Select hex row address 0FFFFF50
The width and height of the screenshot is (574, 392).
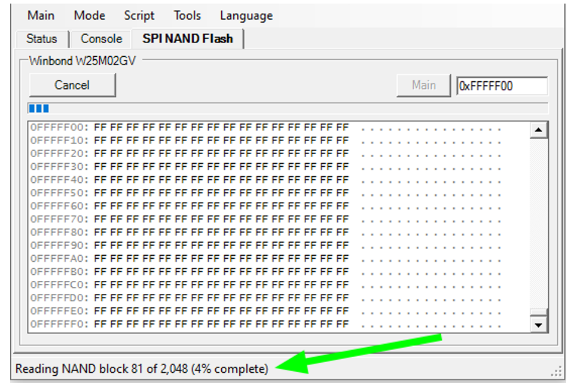tap(59, 193)
